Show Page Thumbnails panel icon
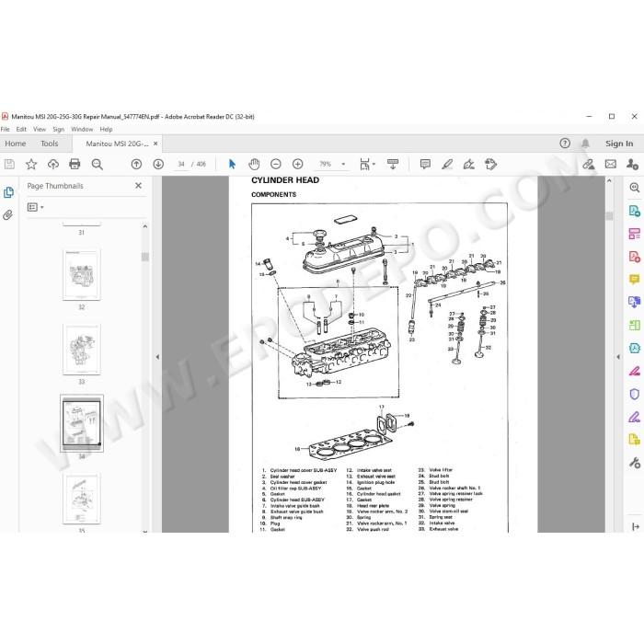Screen dimensions: 644x644 pos(8,192)
